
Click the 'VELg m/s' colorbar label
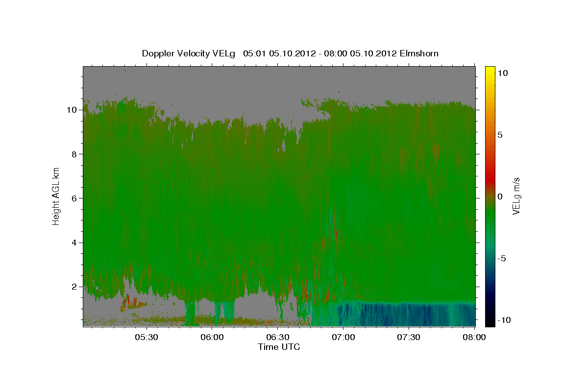coord(516,196)
